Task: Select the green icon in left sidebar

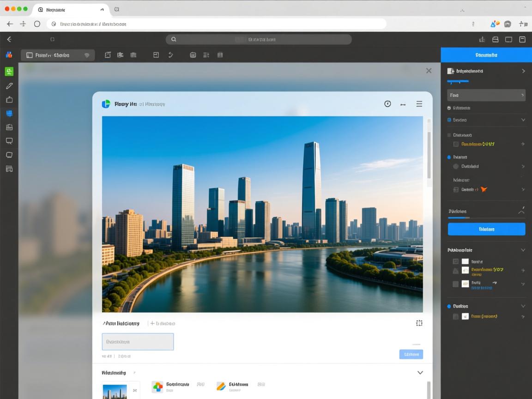Action: pyautogui.click(x=9, y=72)
